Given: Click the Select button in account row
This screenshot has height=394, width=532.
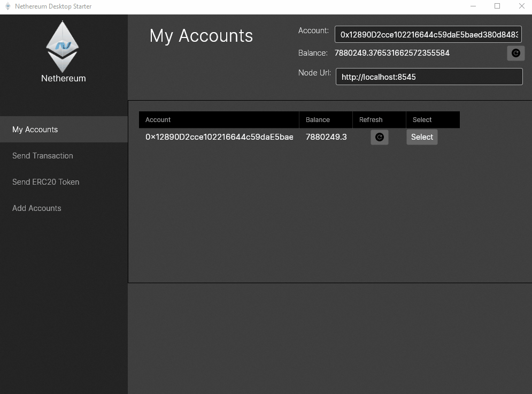Looking at the screenshot, I should click(422, 137).
